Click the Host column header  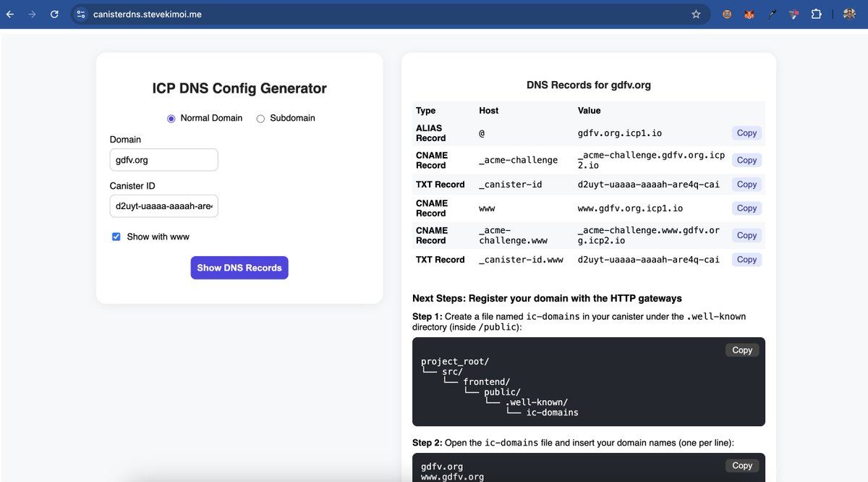[x=489, y=111]
